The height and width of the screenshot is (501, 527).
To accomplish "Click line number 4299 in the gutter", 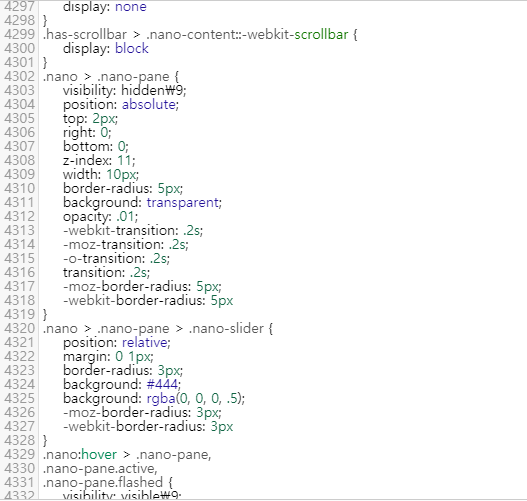I will click(x=19, y=35).
